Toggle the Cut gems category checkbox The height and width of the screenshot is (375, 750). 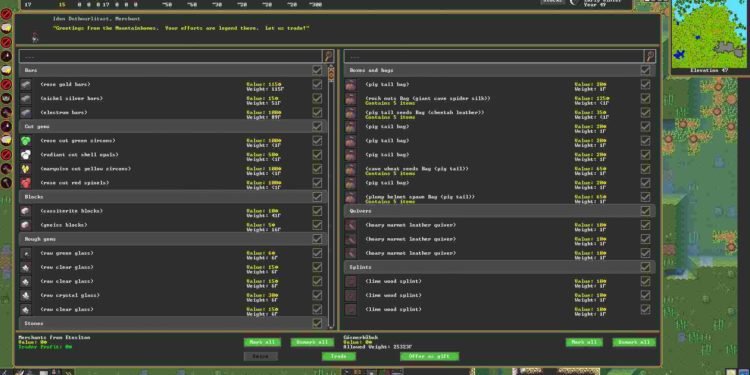click(317, 126)
